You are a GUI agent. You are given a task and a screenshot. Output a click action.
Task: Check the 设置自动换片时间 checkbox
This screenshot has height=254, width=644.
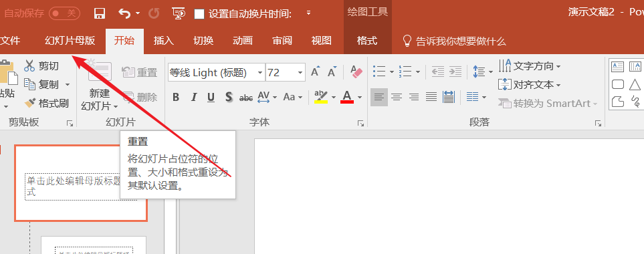tap(199, 14)
